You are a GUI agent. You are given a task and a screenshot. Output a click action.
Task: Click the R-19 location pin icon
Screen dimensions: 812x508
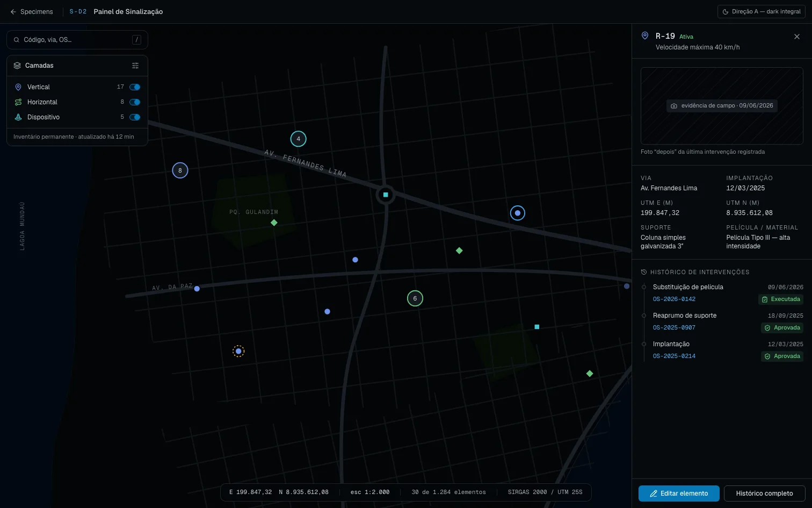(645, 35)
